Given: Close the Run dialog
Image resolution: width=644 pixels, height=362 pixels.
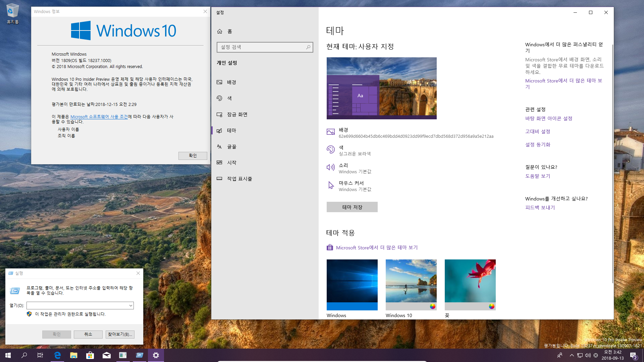Looking at the screenshot, I should pos(138,273).
